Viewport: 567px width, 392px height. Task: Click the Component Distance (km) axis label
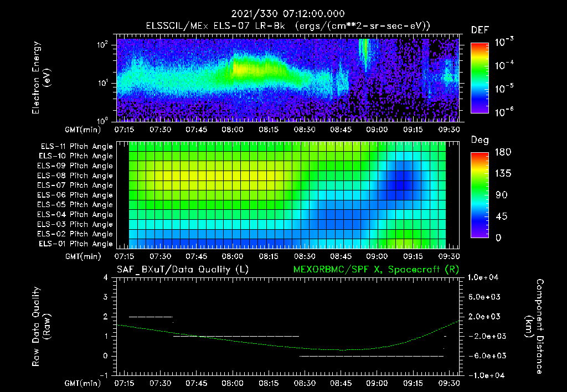(534, 326)
